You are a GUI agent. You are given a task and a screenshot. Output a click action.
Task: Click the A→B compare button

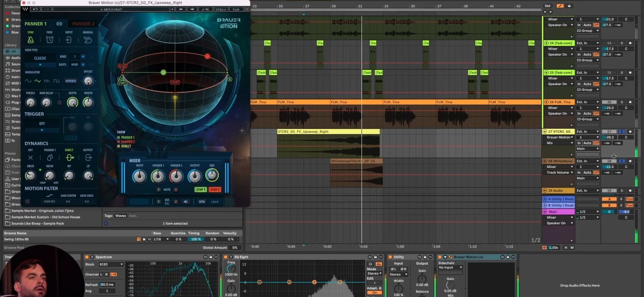(x=205, y=9)
